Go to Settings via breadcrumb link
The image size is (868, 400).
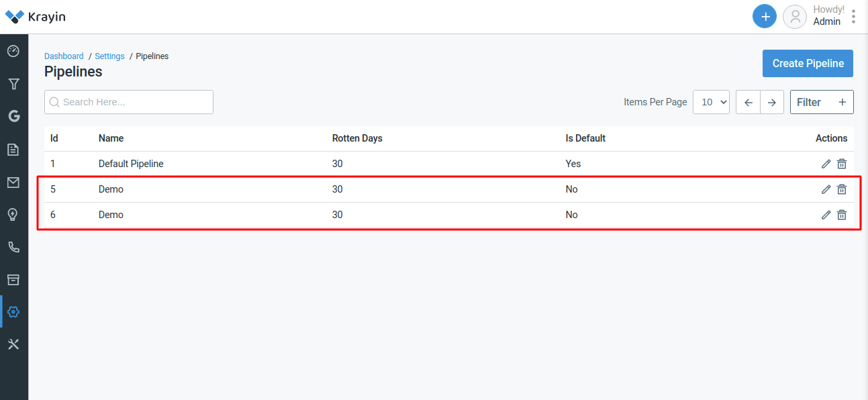109,56
